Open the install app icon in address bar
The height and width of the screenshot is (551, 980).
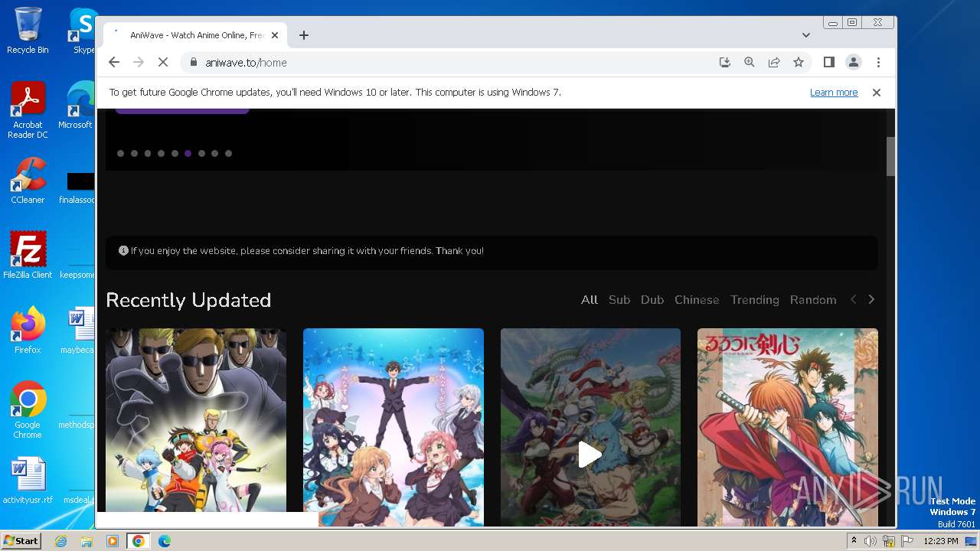pyautogui.click(x=725, y=63)
